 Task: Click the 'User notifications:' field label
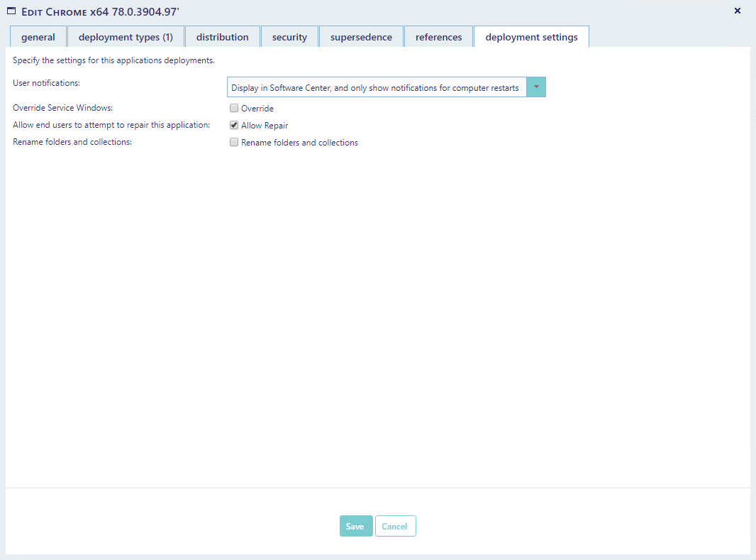click(47, 83)
